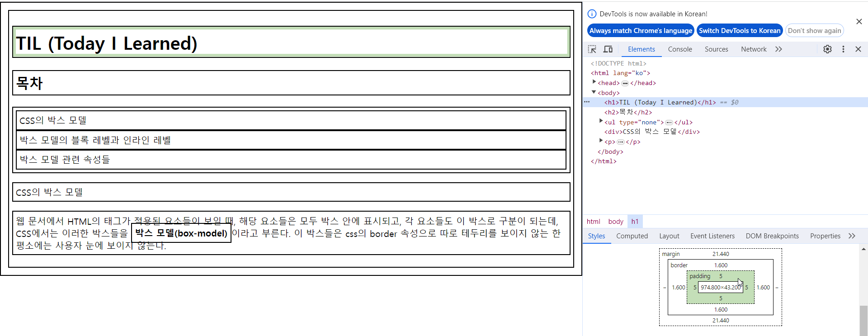The image size is (868, 336).
Task: Select the html lang="ko" row
Action: [x=725, y=73]
